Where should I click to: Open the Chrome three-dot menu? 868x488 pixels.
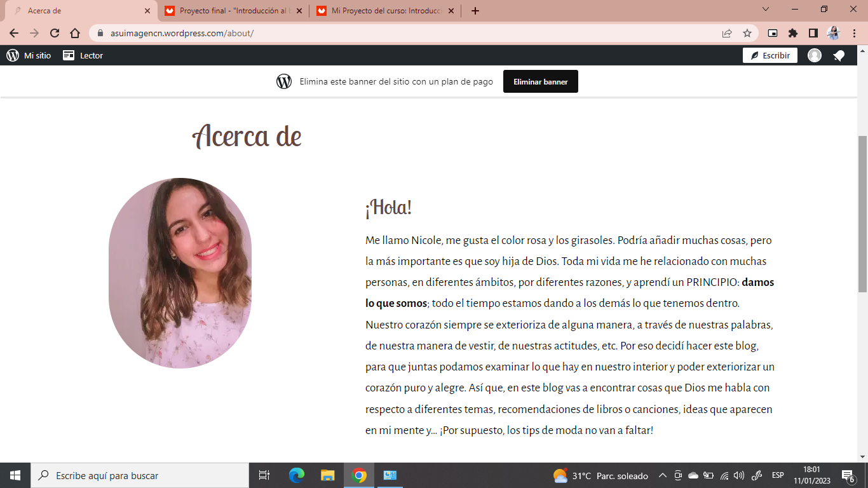click(853, 33)
